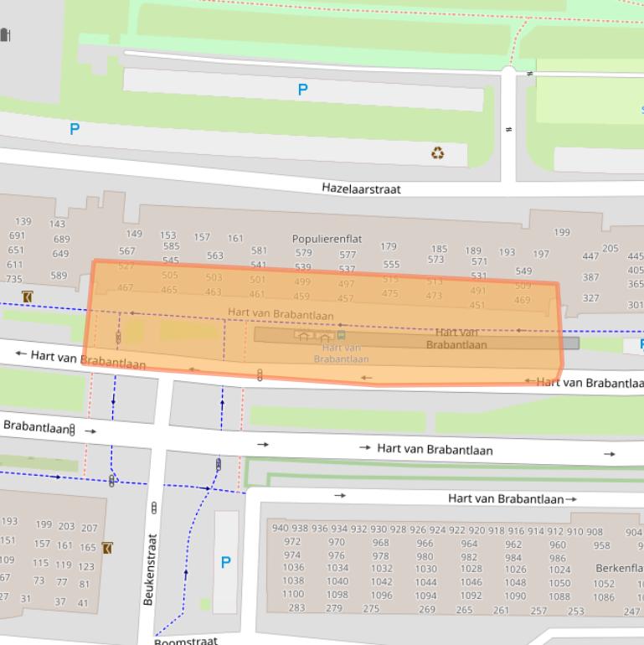Click the Hazelaarstraat street label
Screen dimensions: 644x645
(x=361, y=188)
